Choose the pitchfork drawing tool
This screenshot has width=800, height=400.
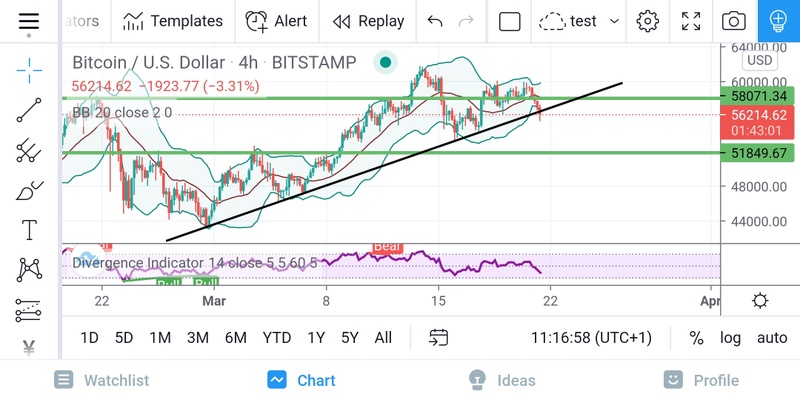point(29,151)
